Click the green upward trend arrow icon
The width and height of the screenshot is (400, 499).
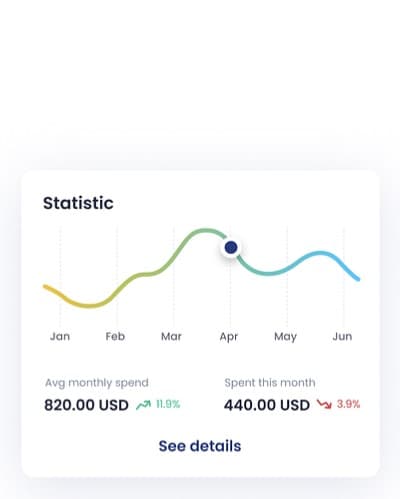(x=143, y=405)
